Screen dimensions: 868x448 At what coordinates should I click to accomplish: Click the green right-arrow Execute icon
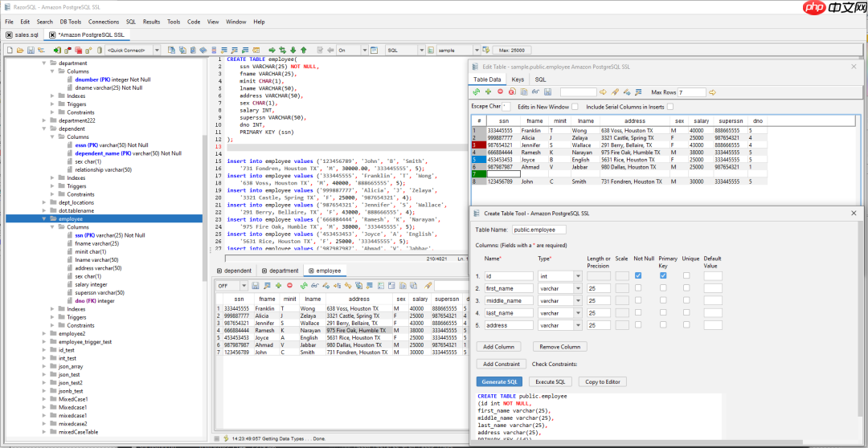click(272, 50)
